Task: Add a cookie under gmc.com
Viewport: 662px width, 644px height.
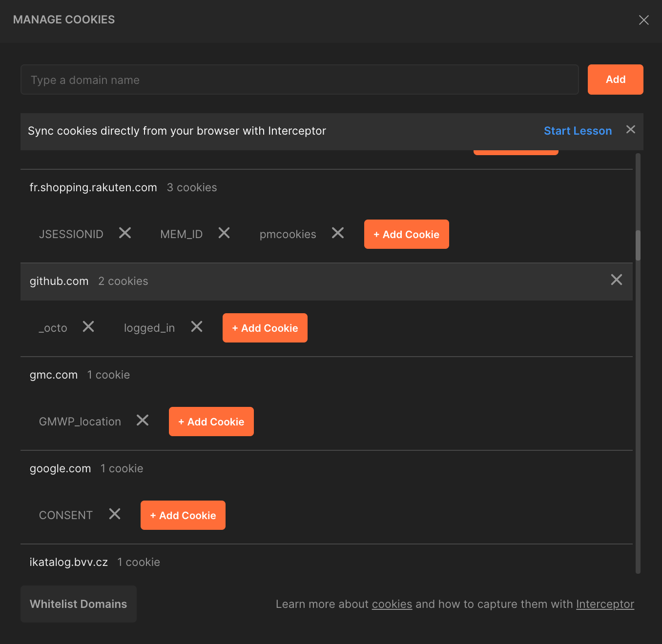Action: (211, 422)
